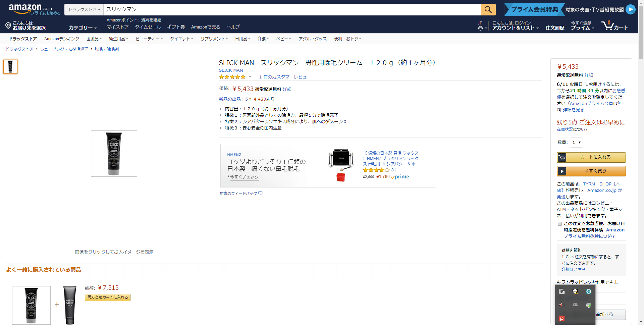Screen dimensions: 644x325
Task: Open ギフト券 nav item
Action: tap(176, 27)
